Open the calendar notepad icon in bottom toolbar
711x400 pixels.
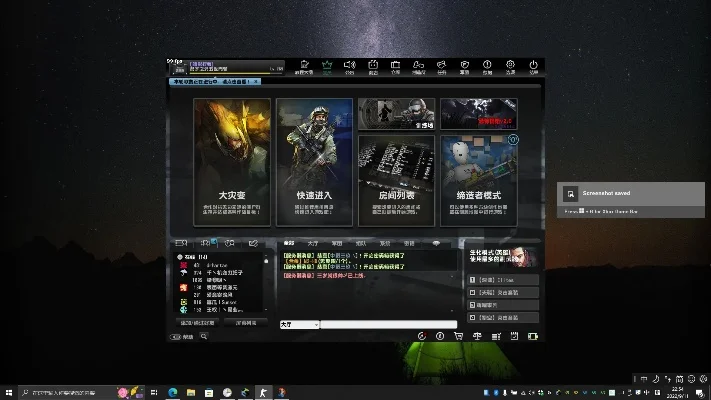pos(514,336)
